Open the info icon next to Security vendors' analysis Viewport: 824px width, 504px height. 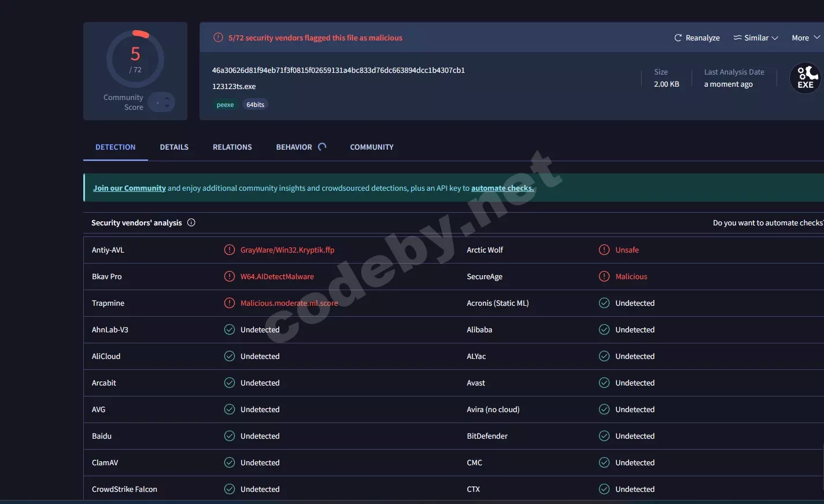191,223
